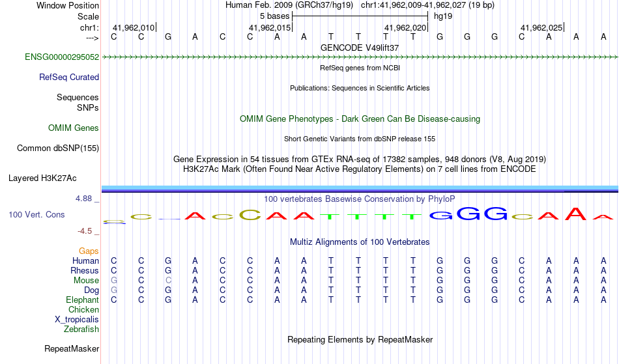The width and height of the screenshot is (619, 364).
Task: Click the chr1:41,962,009-41,962,027 window position text
Action: tap(427, 5)
